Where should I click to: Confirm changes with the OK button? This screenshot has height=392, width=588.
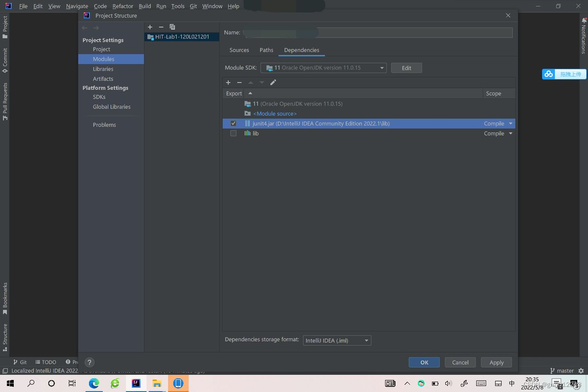(x=424, y=362)
